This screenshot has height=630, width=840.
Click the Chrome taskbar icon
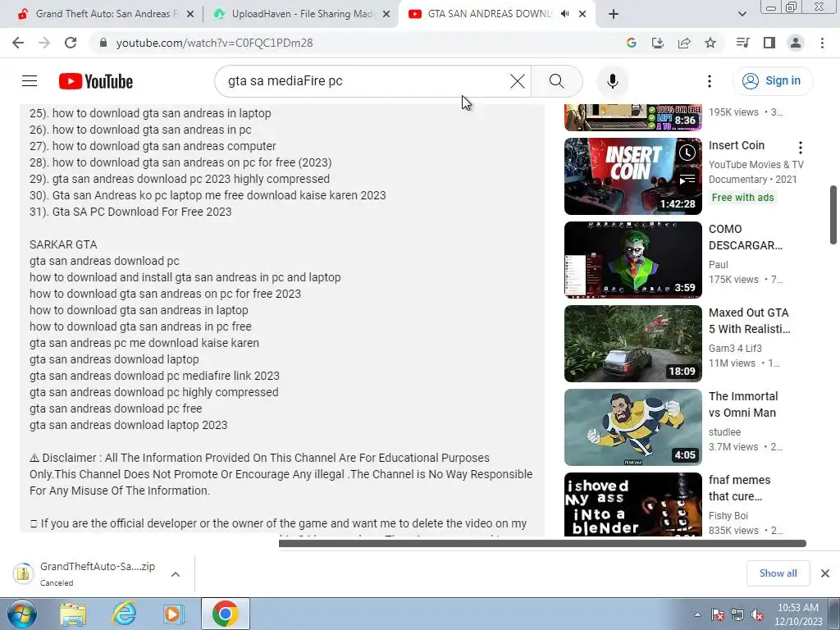225,614
